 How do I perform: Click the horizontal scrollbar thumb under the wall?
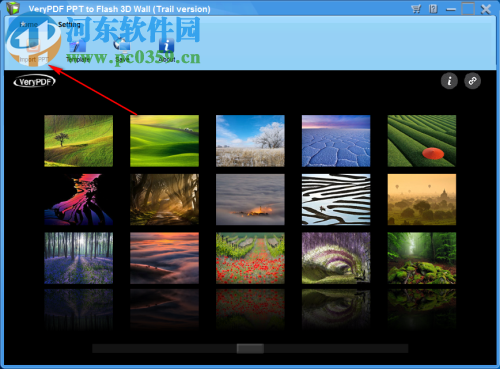(250, 349)
